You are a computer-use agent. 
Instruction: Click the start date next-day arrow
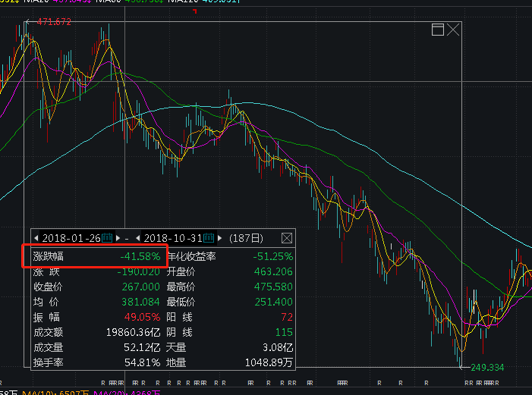point(117,237)
